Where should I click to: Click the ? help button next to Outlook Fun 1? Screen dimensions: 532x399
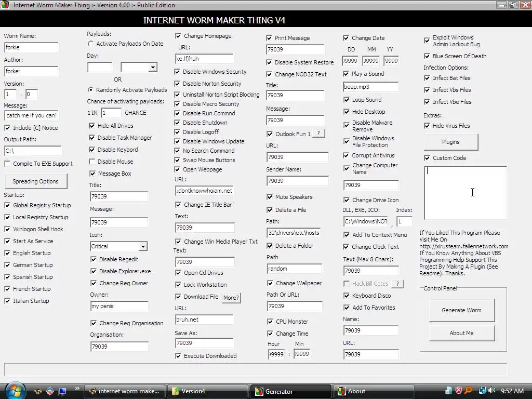tap(318, 134)
